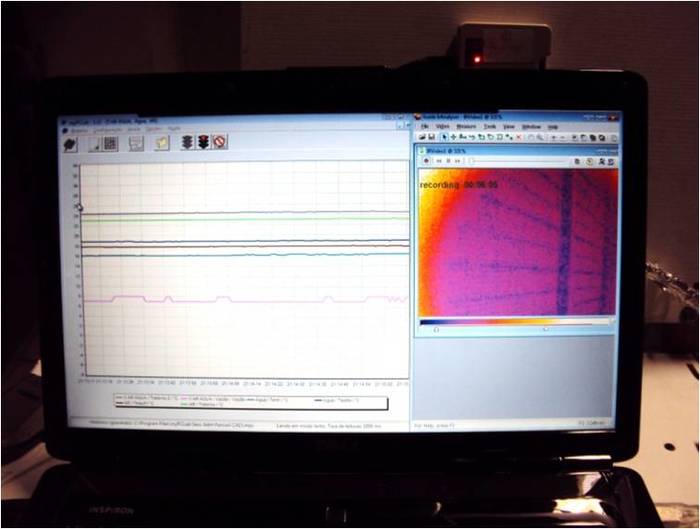
Task: Select the crosshair spot tool in thermal toolbar
Action: (454, 137)
